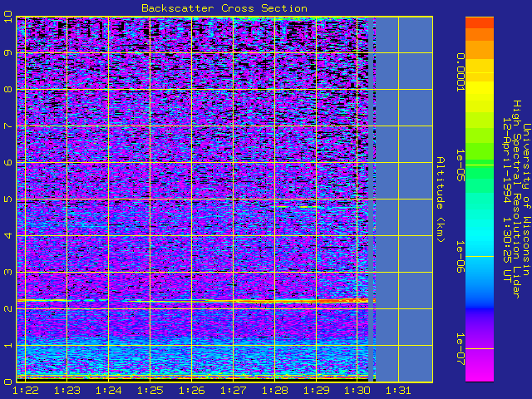Click the 'Backscatter Cross Section' title

[x=224, y=8]
